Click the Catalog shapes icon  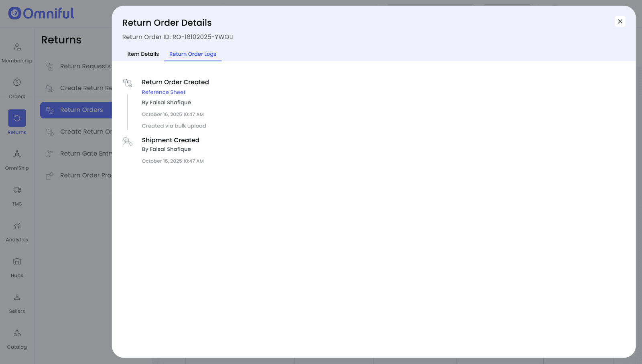coord(17,333)
